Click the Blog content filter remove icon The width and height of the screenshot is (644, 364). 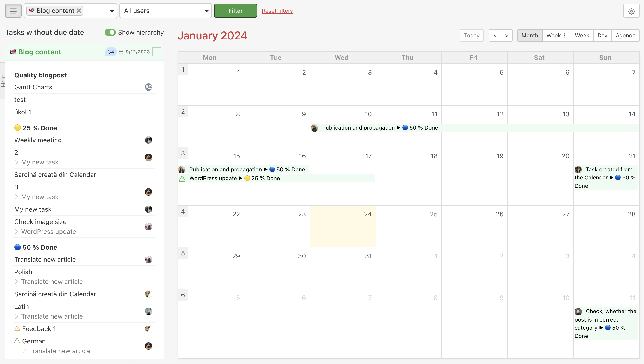(x=79, y=11)
